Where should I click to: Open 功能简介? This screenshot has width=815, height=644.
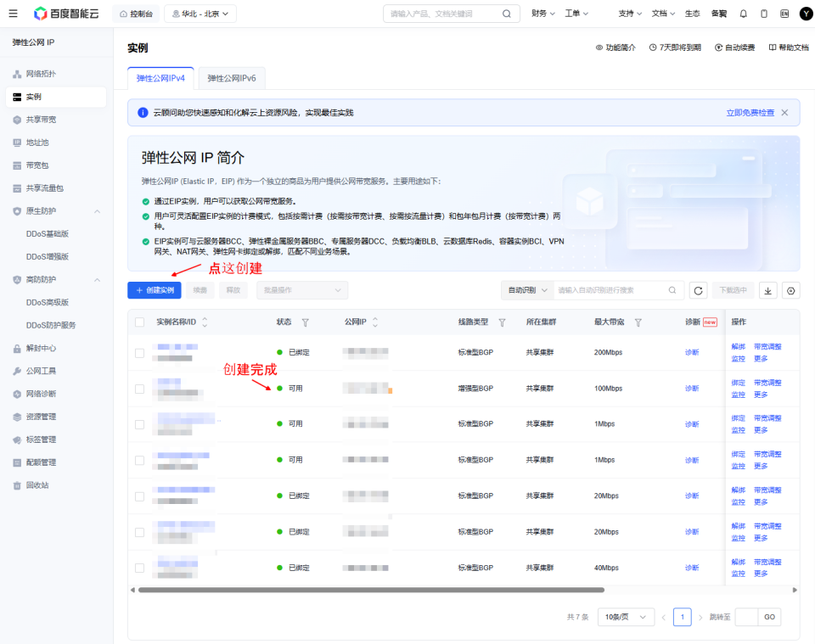click(615, 48)
